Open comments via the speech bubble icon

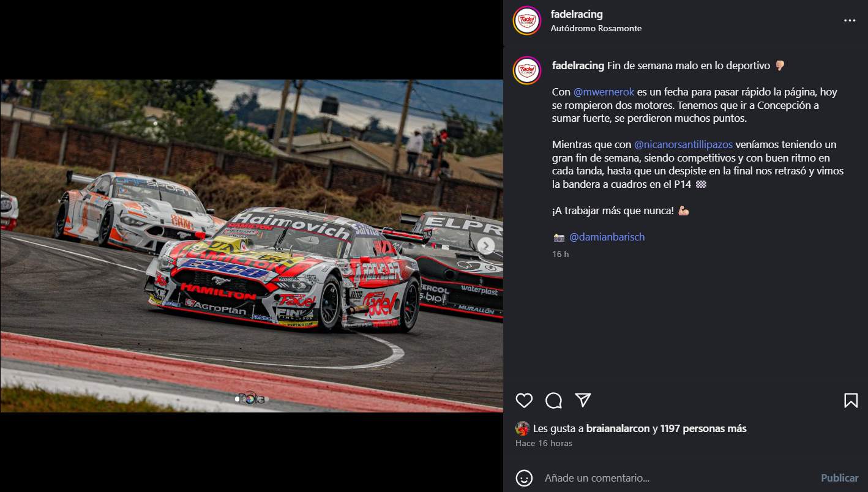554,400
